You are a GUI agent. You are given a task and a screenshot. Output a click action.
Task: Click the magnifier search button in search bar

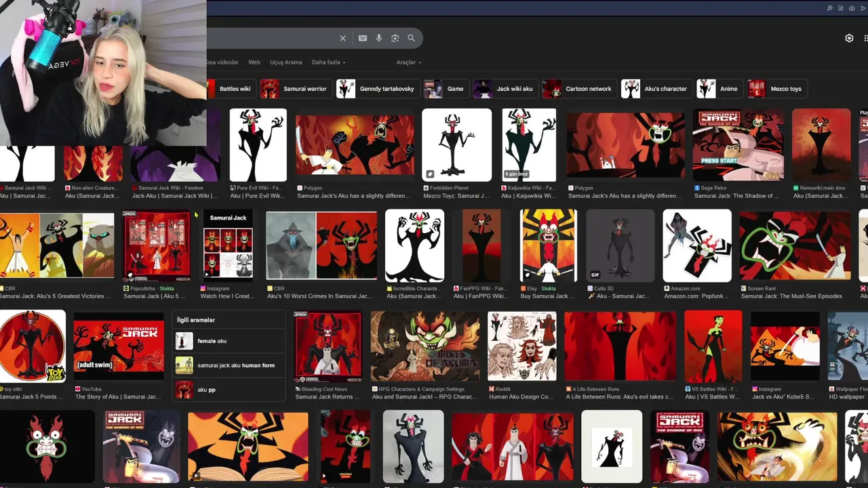(x=411, y=39)
